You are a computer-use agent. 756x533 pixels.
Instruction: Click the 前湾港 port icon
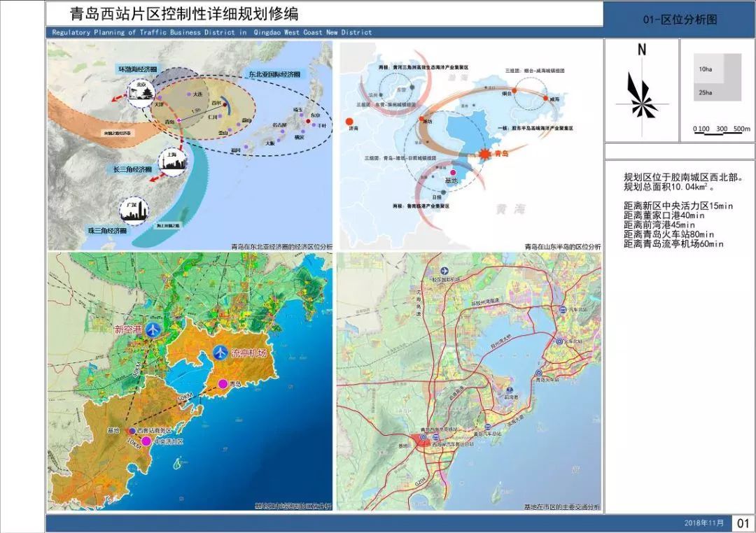click(510, 390)
